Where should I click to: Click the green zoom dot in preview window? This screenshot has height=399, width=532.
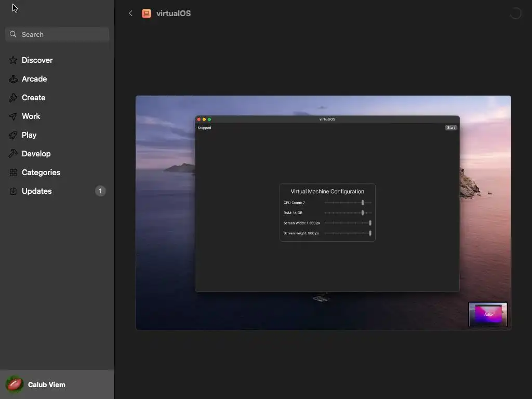209,119
